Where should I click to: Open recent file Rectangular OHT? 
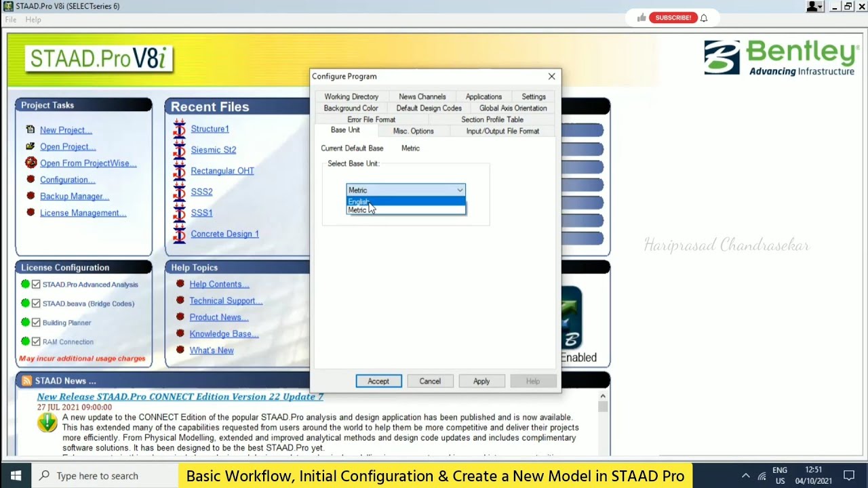tap(222, 171)
